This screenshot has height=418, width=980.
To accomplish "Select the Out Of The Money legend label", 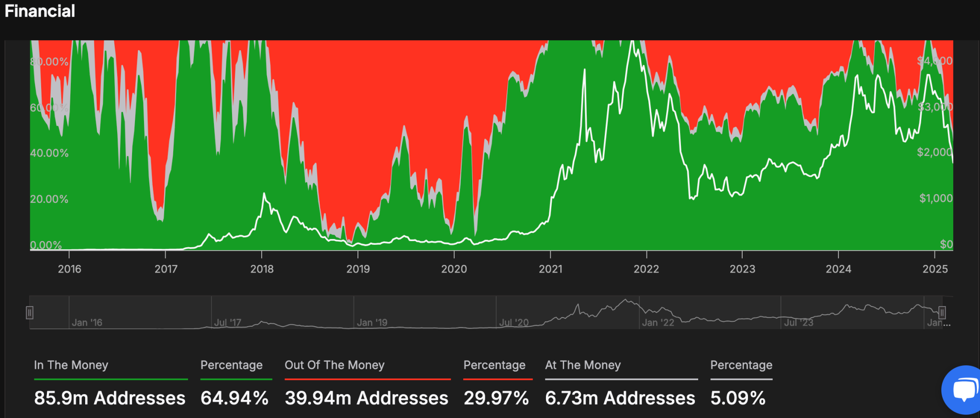I will coord(334,365).
